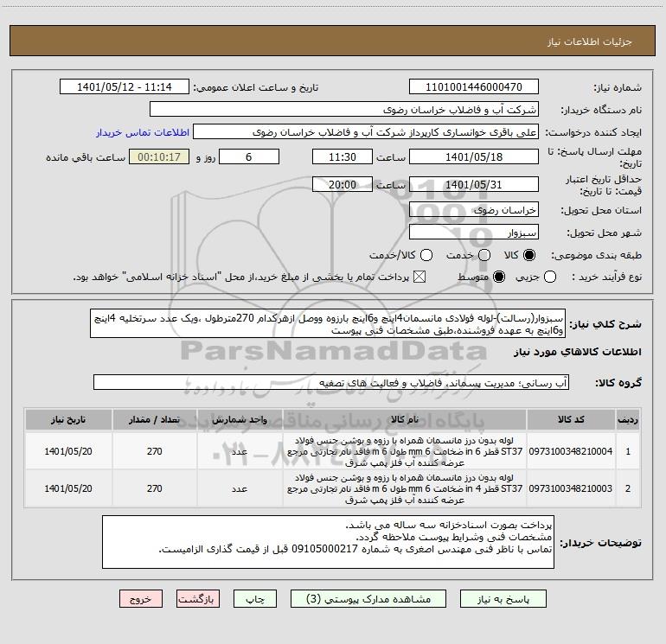Click product code 097310348210004

(x=571, y=451)
